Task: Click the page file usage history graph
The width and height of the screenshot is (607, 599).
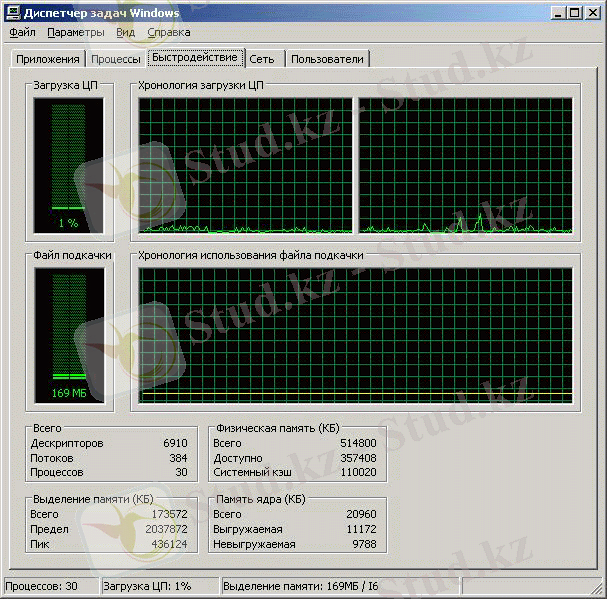Action: 355,335
